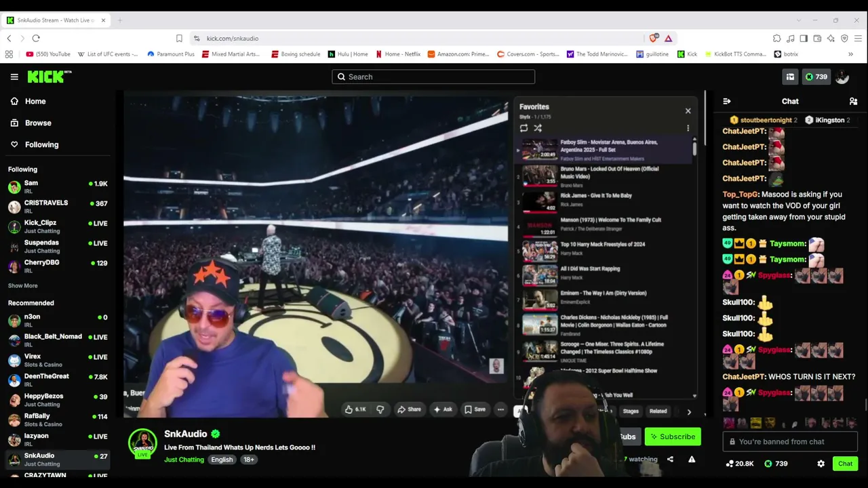
Task: Save the video to a playlist
Action: click(475, 409)
